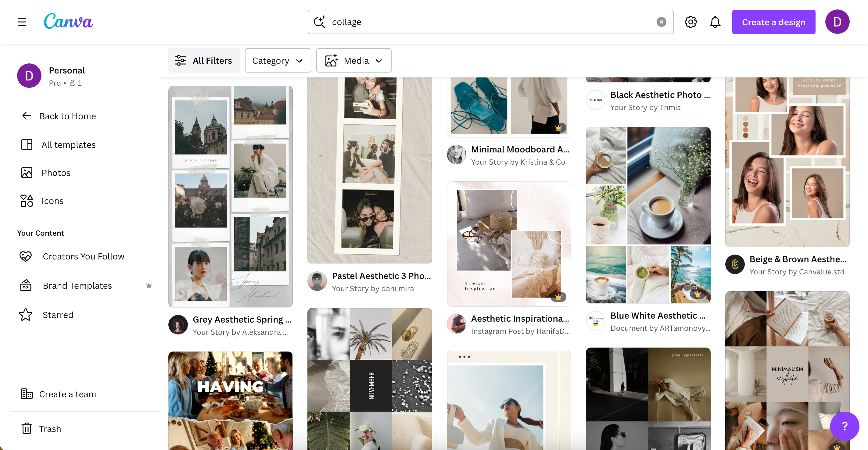Screen dimensions: 868x450
Task: Open settings gear icon
Action: [x=690, y=22]
